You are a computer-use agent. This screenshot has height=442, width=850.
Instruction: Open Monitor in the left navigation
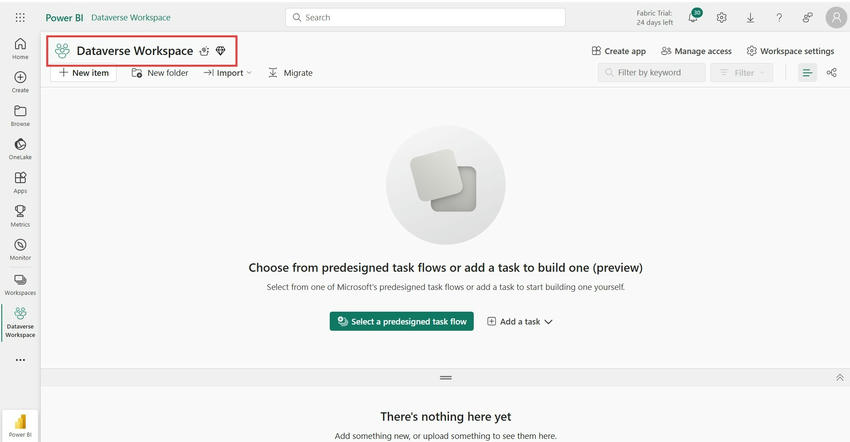point(20,249)
